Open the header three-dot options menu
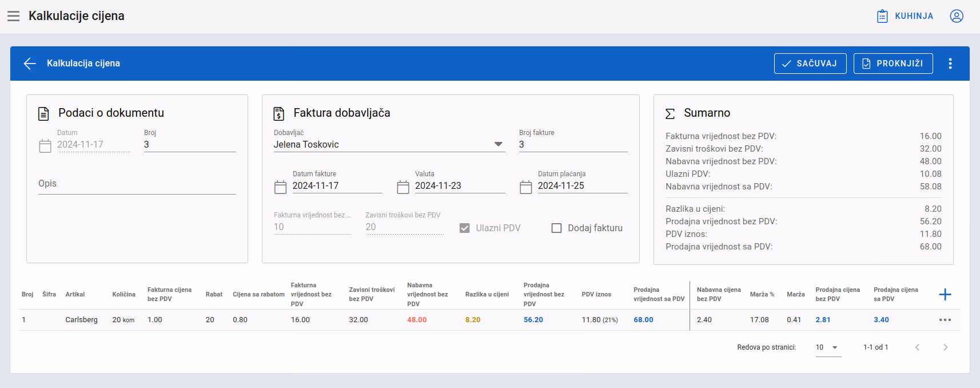The width and height of the screenshot is (980, 388). 950,64
